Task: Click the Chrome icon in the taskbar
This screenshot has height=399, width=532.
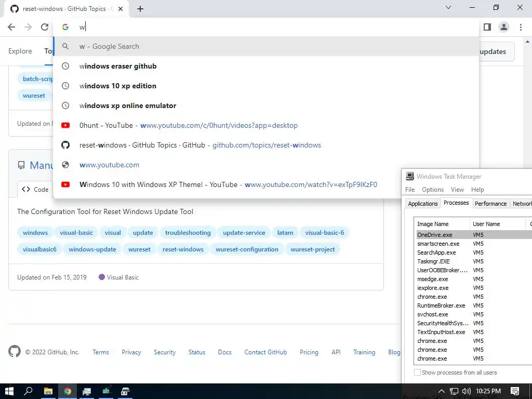Action: [68, 391]
